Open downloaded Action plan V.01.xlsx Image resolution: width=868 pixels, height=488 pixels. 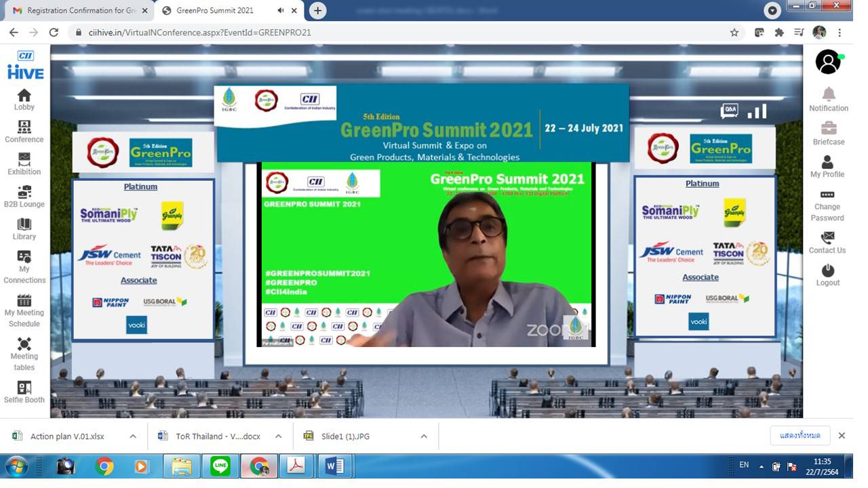(67, 436)
